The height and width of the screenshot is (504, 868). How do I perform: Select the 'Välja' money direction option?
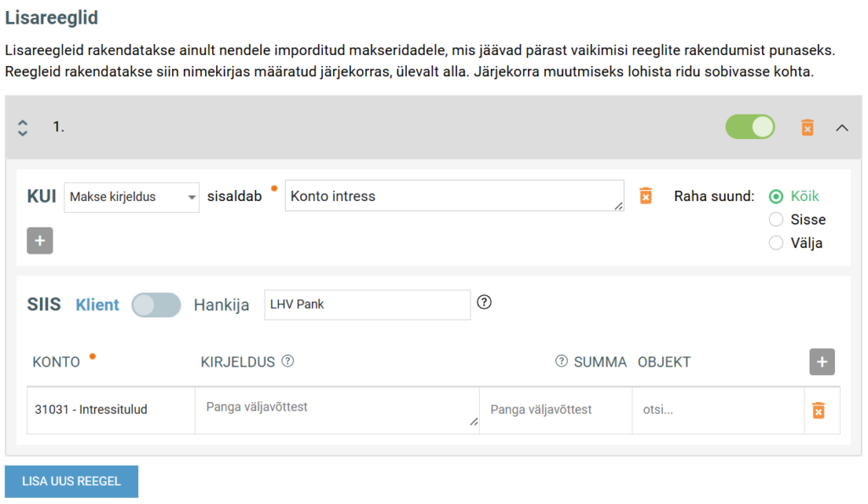coord(776,244)
